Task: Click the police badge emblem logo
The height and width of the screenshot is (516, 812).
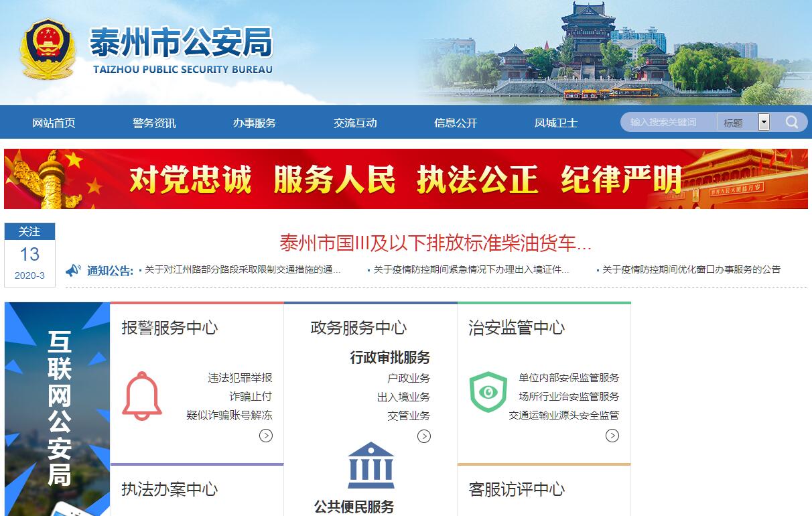Action: point(48,50)
